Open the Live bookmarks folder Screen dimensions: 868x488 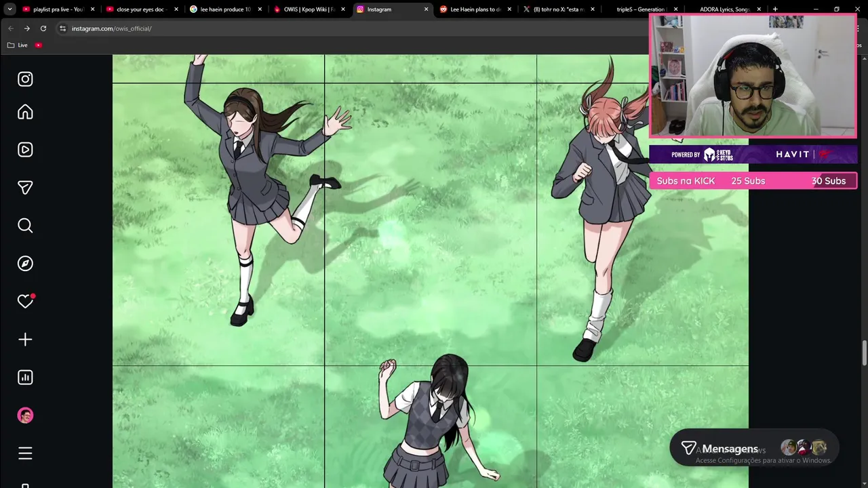click(x=18, y=45)
